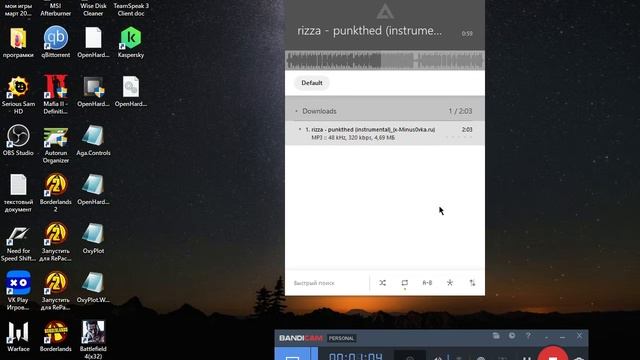Select the MSI Afterburner label
Viewport: 640px width, 360px height.
(x=56, y=9)
